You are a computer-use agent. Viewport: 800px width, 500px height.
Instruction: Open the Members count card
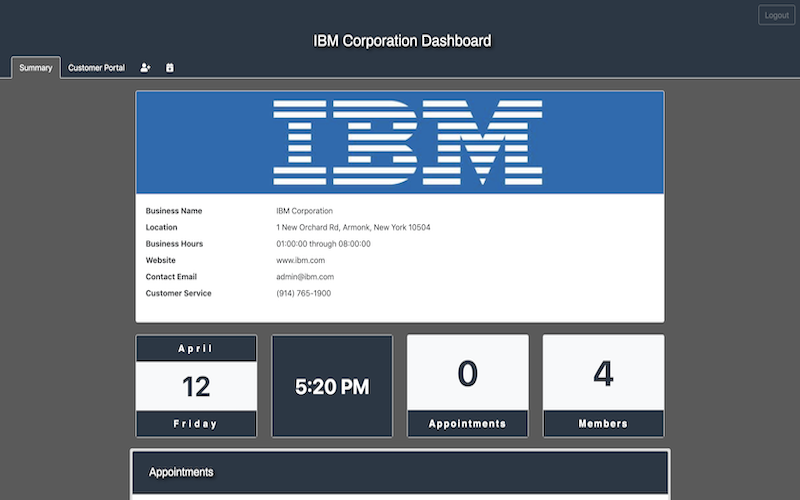click(x=603, y=386)
